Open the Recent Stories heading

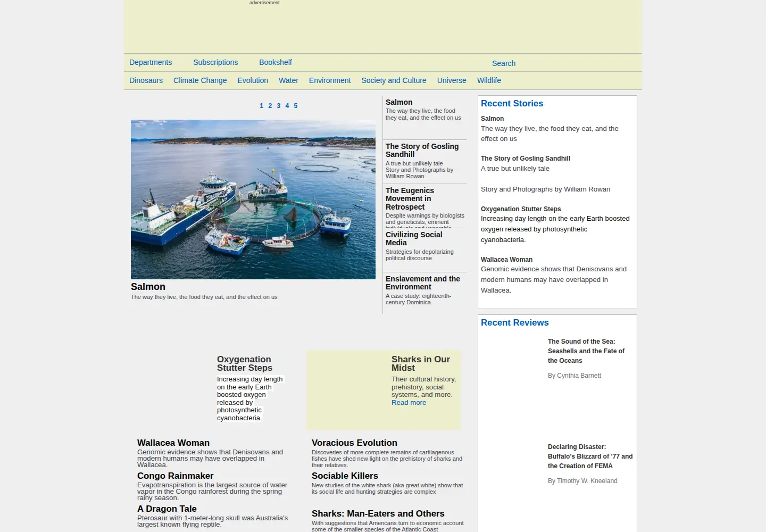512,104
